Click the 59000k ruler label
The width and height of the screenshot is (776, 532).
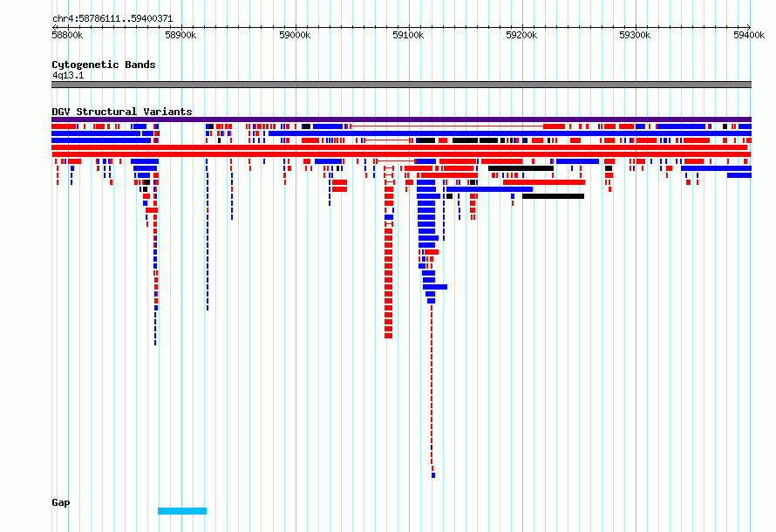pyautogui.click(x=295, y=35)
